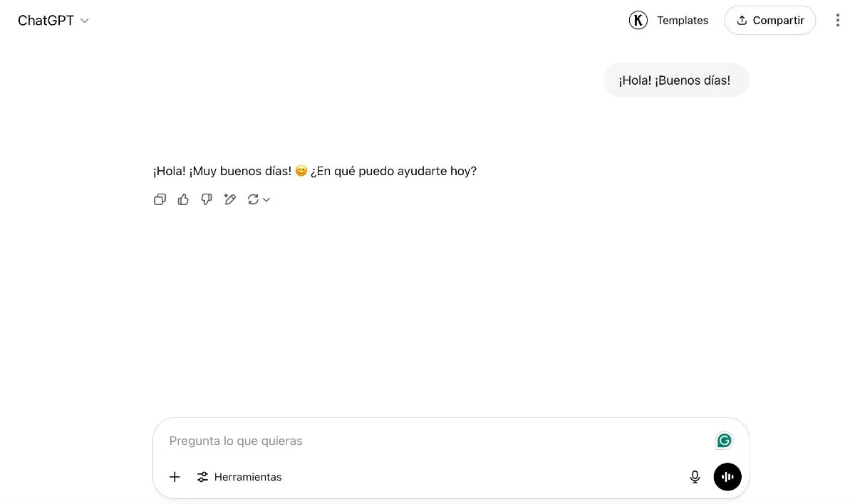
Task: Open the three-dot options menu
Action: coord(837,21)
